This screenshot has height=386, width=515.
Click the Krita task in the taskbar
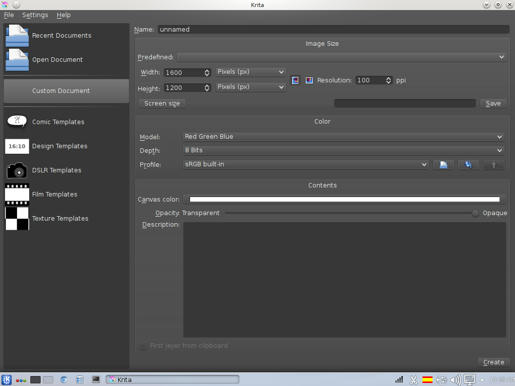[172, 380]
